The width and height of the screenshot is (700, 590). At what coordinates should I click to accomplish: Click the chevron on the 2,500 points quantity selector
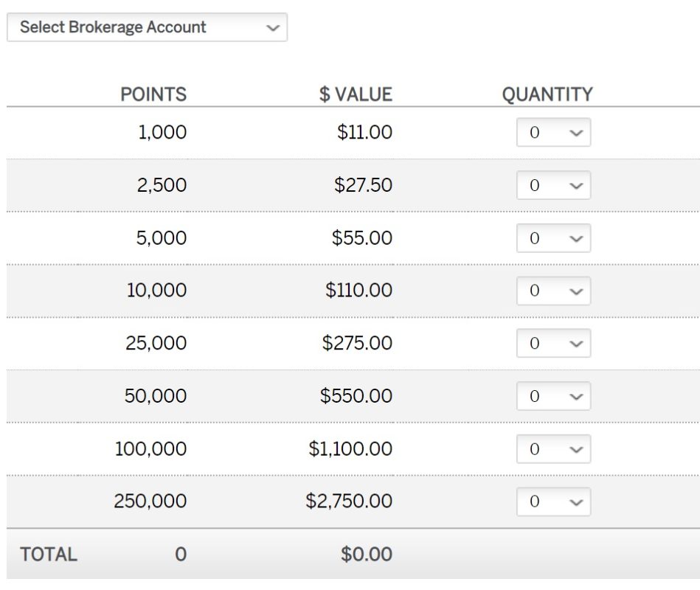coord(575,185)
